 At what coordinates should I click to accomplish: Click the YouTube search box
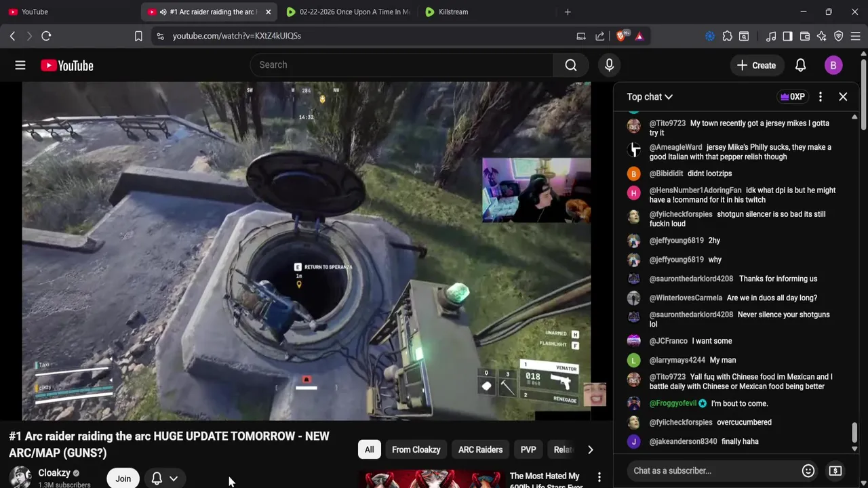[x=401, y=65]
